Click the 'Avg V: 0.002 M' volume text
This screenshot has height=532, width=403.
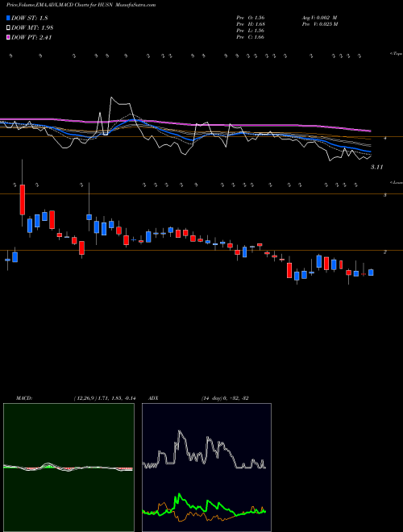pos(319,18)
